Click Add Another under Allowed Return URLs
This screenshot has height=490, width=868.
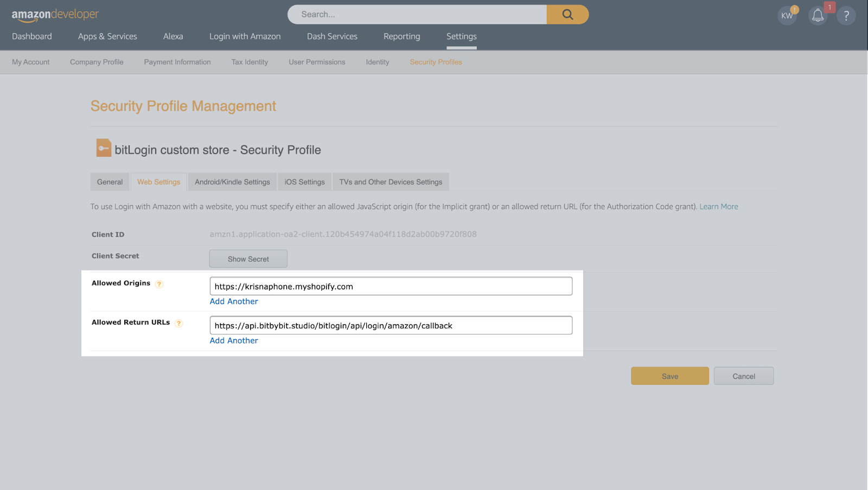234,340
